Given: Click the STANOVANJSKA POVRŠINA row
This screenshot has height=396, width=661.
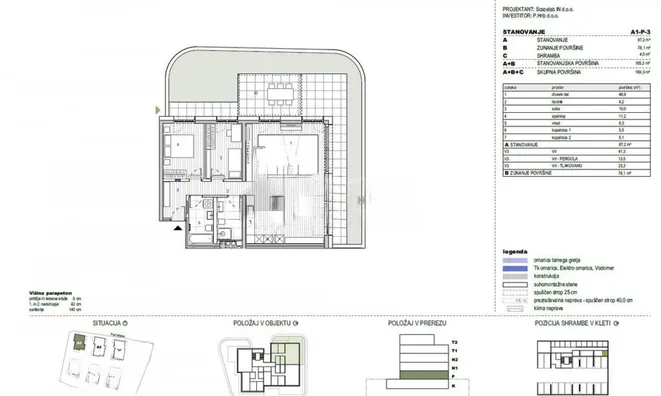Looking at the screenshot, I should [x=576, y=64].
